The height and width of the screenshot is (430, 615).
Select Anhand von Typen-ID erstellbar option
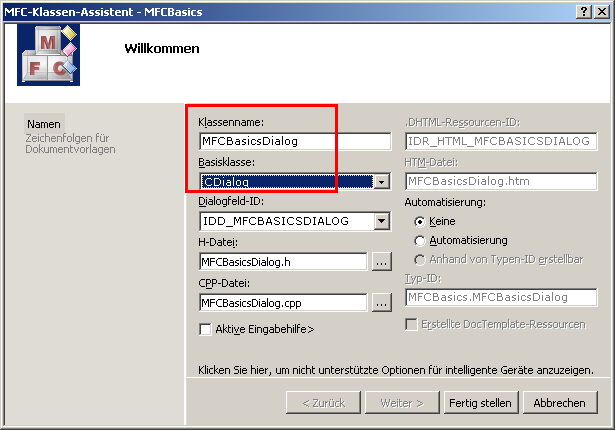click(x=420, y=259)
